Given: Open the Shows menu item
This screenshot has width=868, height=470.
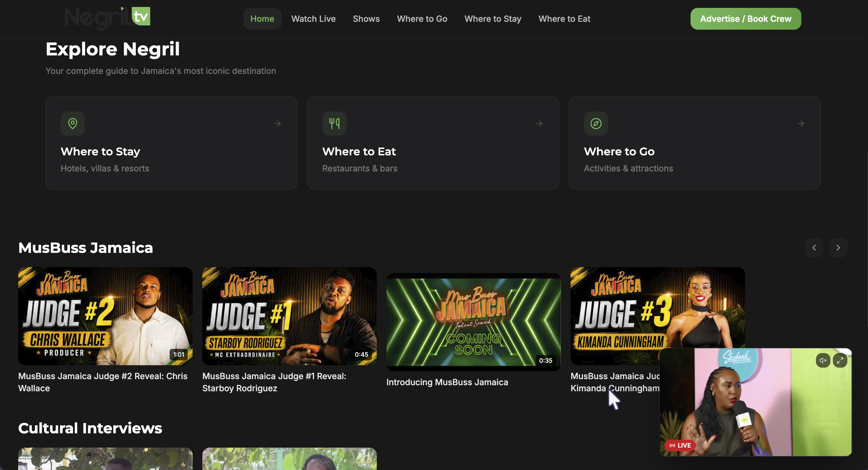Looking at the screenshot, I should (366, 19).
